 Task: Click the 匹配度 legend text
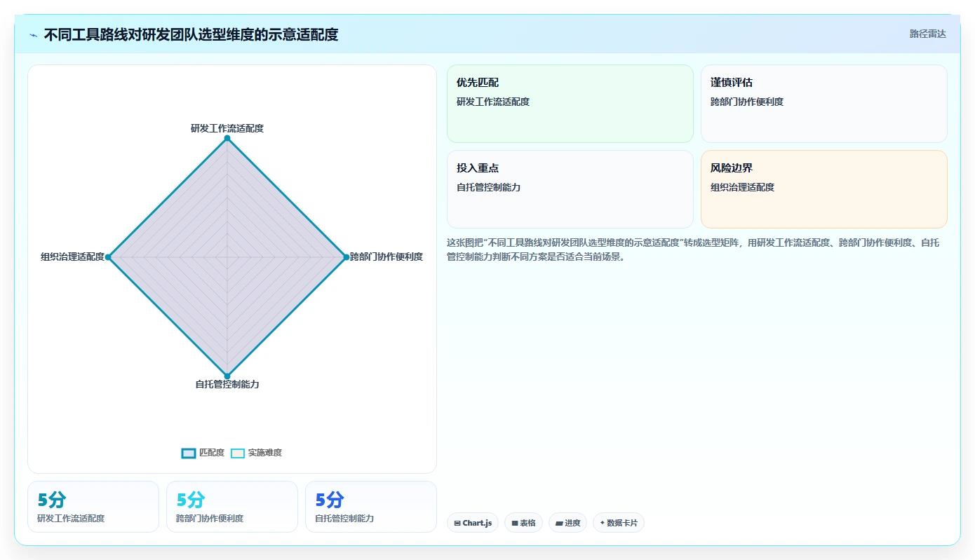(x=212, y=453)
